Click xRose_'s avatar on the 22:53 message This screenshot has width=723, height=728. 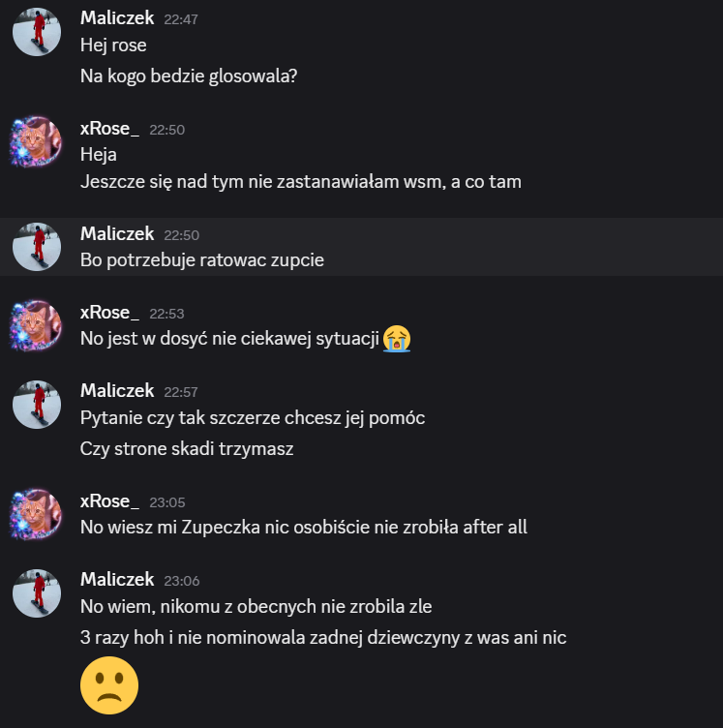pos(37,325)
